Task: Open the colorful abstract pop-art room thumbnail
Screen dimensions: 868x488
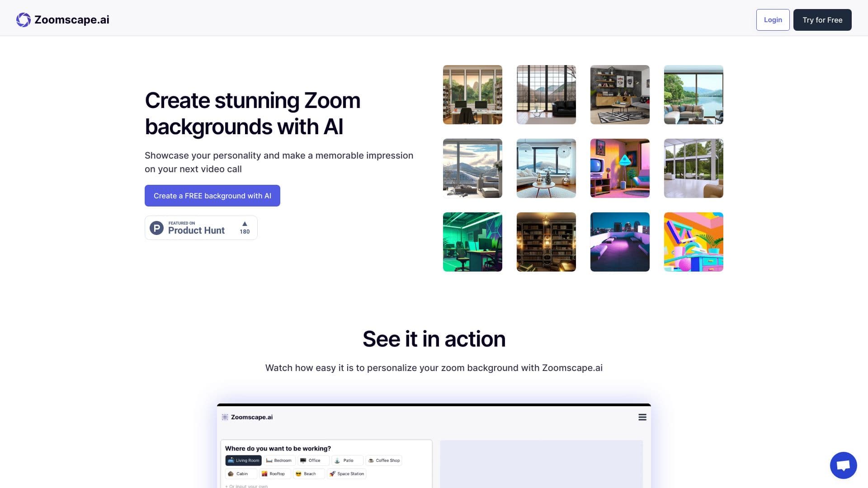Action: 693,242
